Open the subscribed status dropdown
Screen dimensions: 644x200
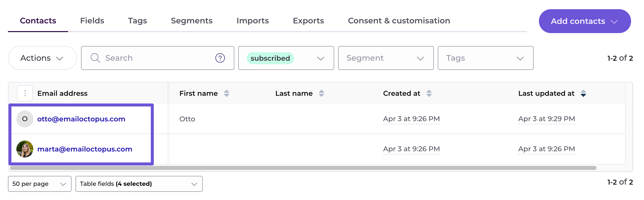click(286, 58)
